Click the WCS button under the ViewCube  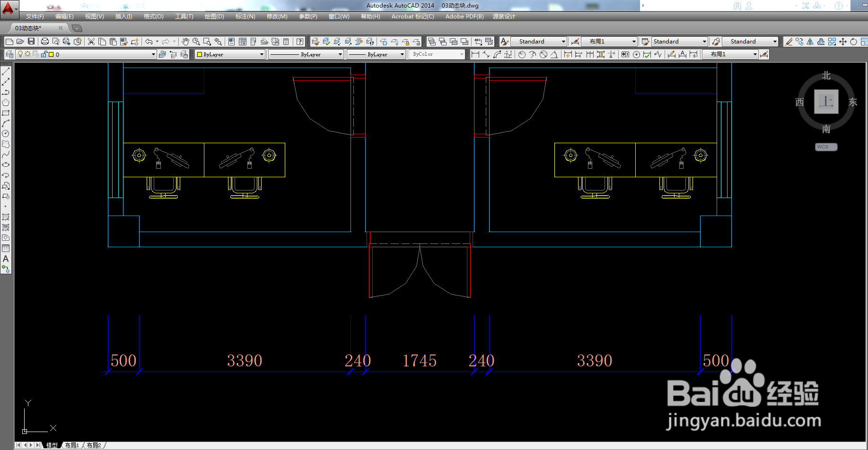point(826,147)
